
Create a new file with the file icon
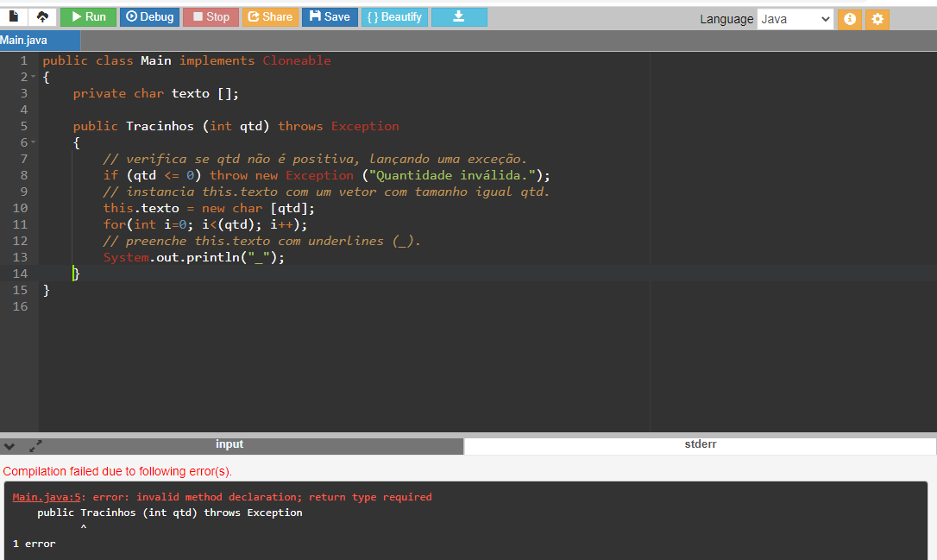tap(13, 16)
